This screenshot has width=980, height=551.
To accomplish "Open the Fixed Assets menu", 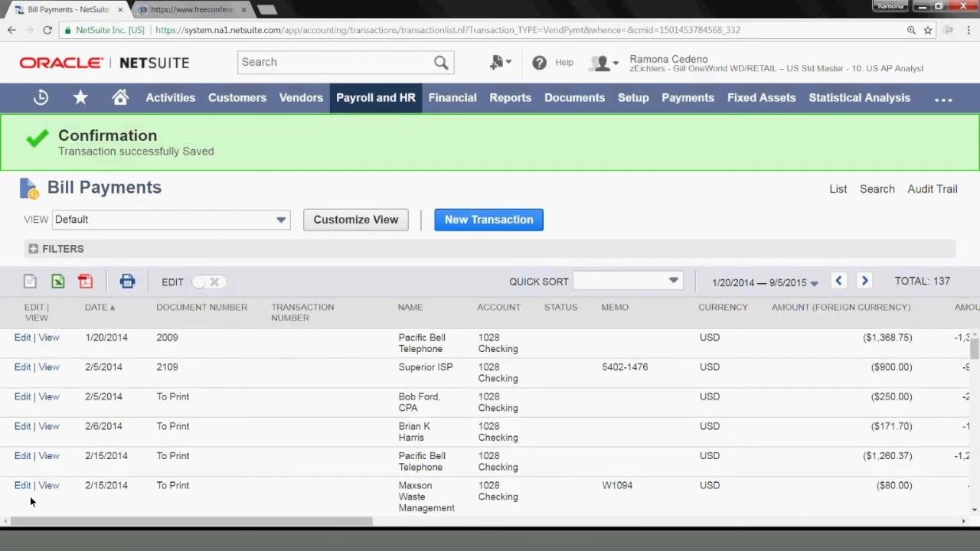I will coord(761,98).
